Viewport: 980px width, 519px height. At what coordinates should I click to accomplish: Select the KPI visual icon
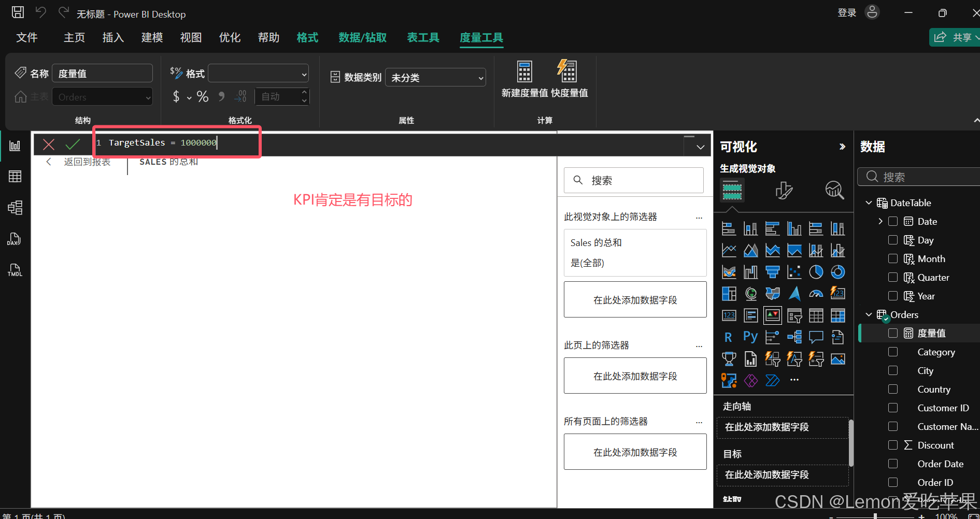point(772,315)
